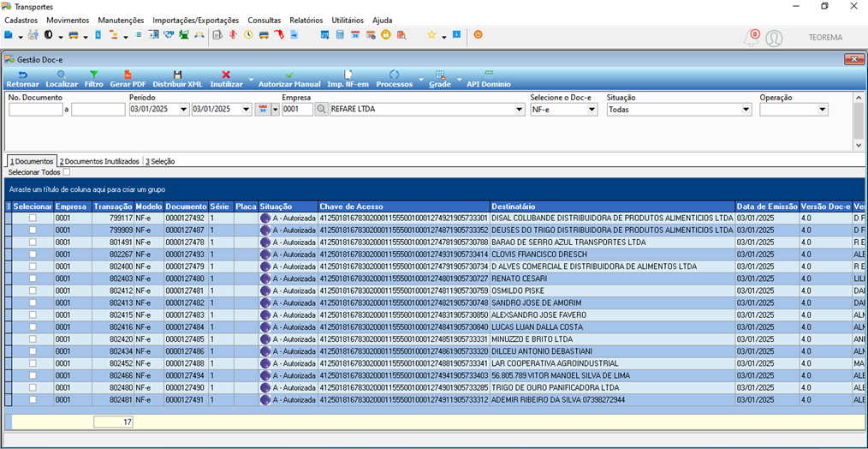Check the row for document 0000127487
The image size is (868, 449).
point(33,230)
